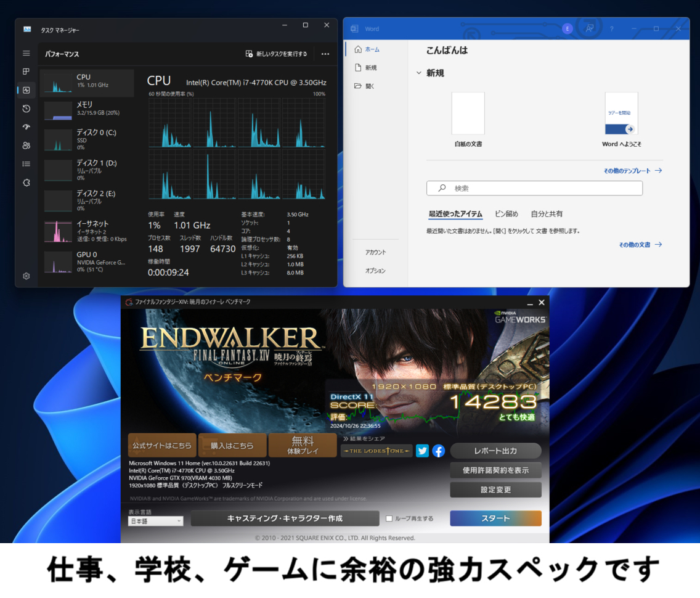The image size is (700, 598).
Task: Create a 白紙の文書 blank document
Action: coord(468,119)
